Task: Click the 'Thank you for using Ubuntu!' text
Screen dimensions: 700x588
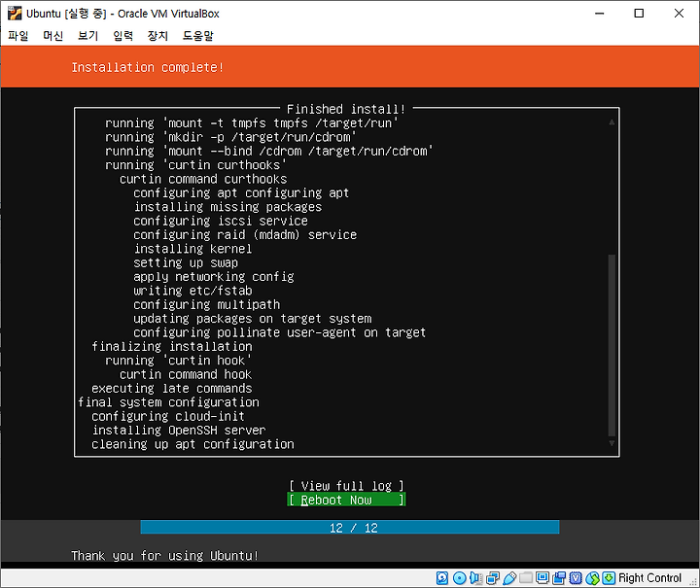Action: pos(164,556)
